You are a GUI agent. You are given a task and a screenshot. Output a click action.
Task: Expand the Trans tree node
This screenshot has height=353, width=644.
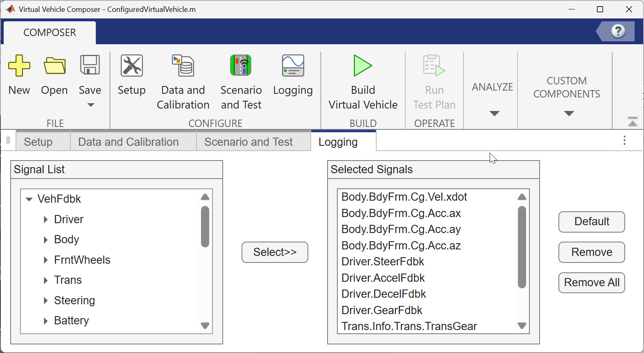tap(45, 280)
